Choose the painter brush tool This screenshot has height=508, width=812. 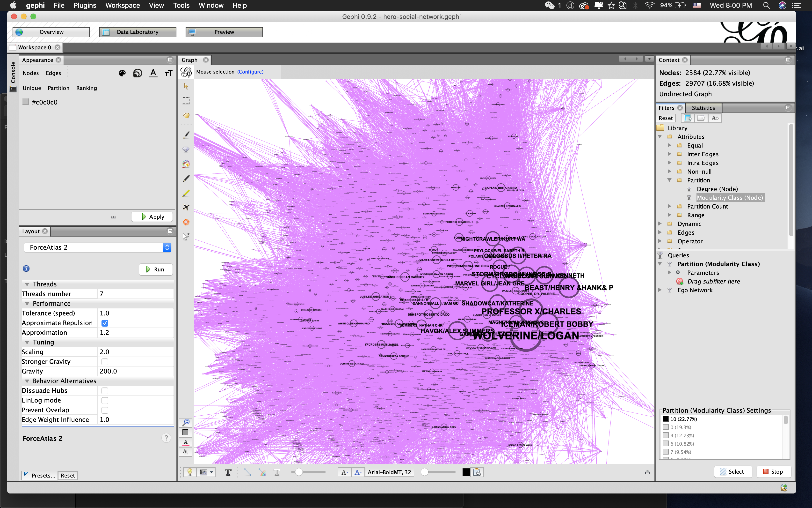(x=186, y=135)
